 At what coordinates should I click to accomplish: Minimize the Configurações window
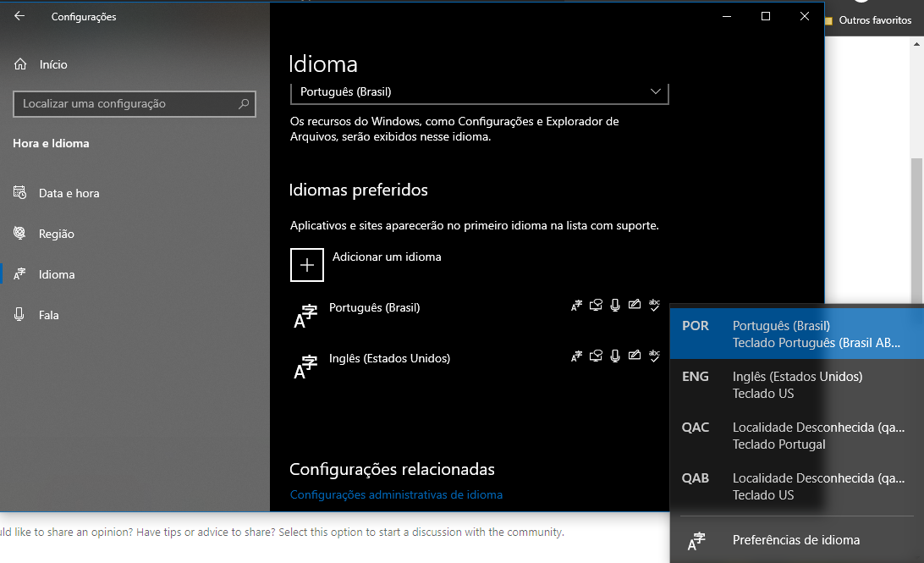pos(727,16)
